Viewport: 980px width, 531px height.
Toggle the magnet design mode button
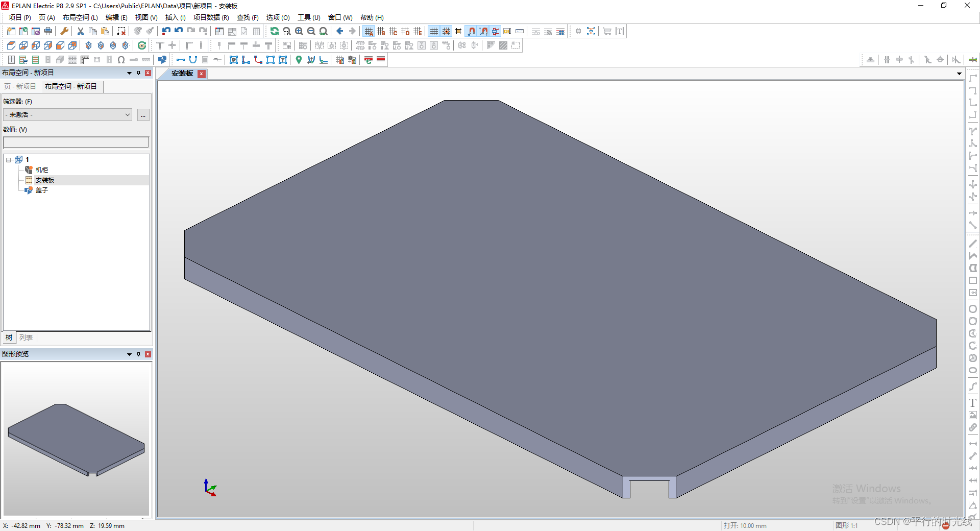483,31
